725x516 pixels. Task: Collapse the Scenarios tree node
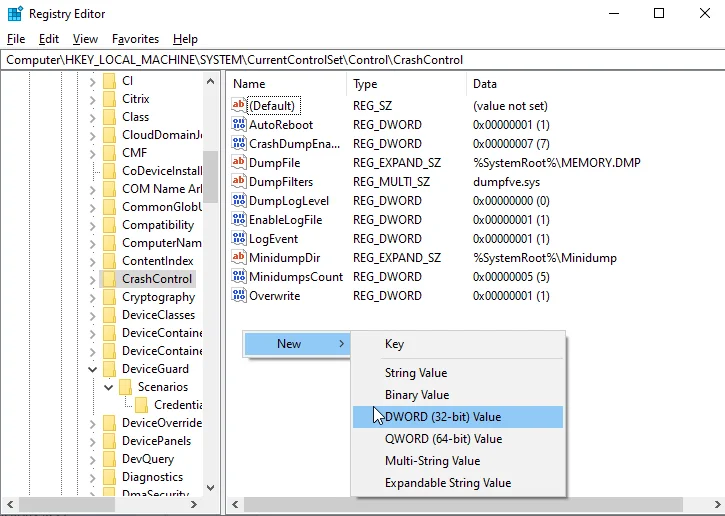click(108, 387)
